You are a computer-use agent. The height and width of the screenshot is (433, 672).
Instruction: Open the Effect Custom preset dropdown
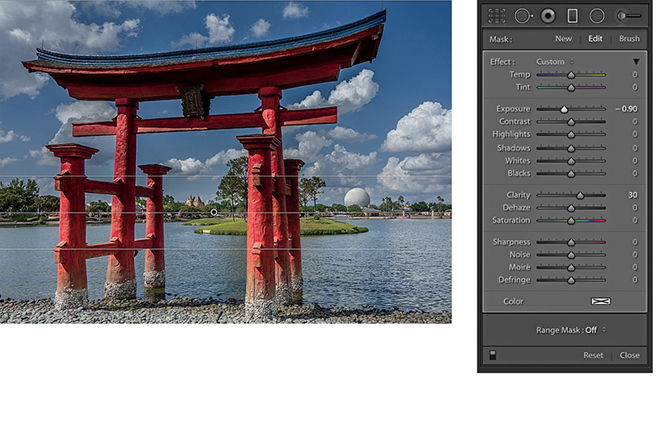tap(554, 62)
